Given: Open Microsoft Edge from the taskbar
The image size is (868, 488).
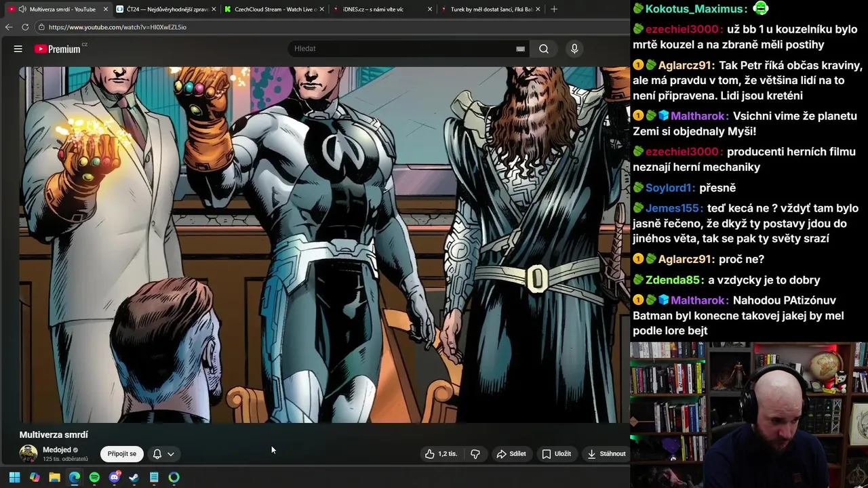Looking at the screenshot, I should [x=75, y=477].
